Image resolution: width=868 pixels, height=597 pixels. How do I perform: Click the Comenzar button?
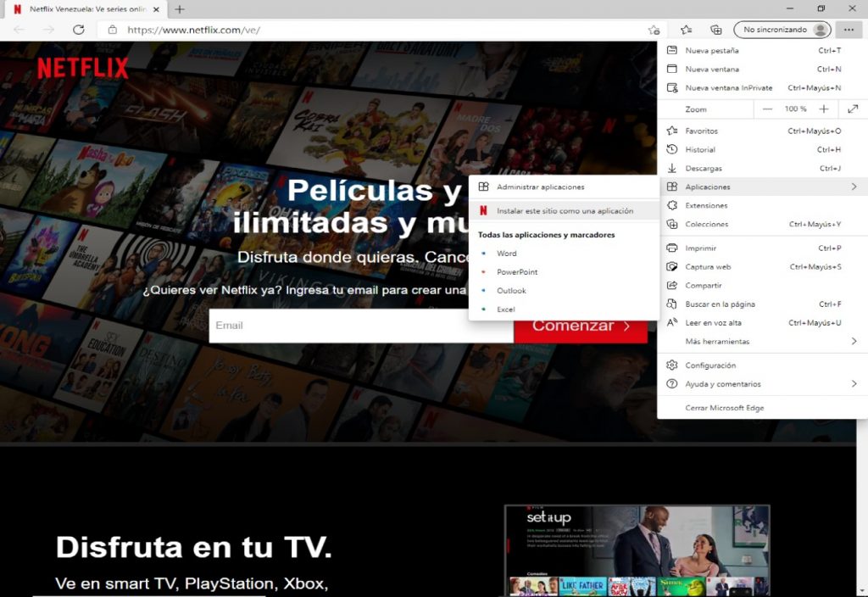point(581,326)
